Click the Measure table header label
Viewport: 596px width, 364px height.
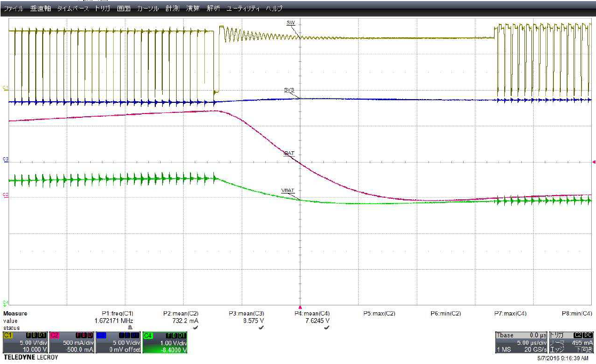pyautogui.click(x=15, y=313)
